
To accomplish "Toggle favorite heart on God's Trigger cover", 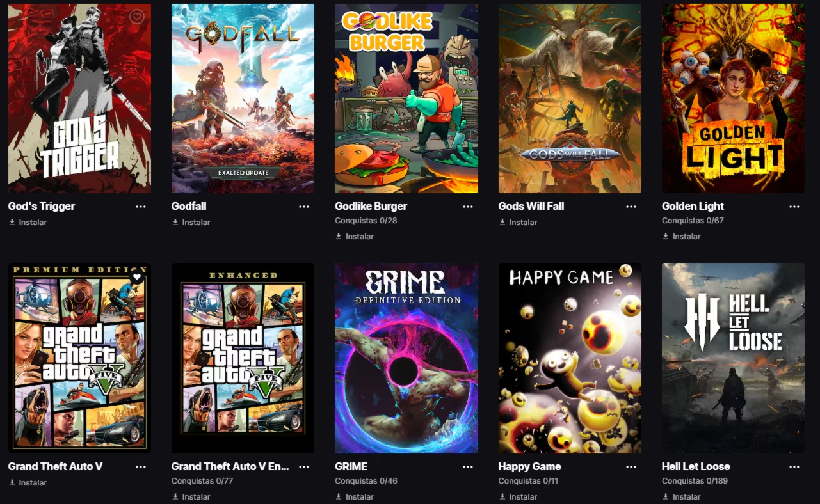I will coord(137,17).
